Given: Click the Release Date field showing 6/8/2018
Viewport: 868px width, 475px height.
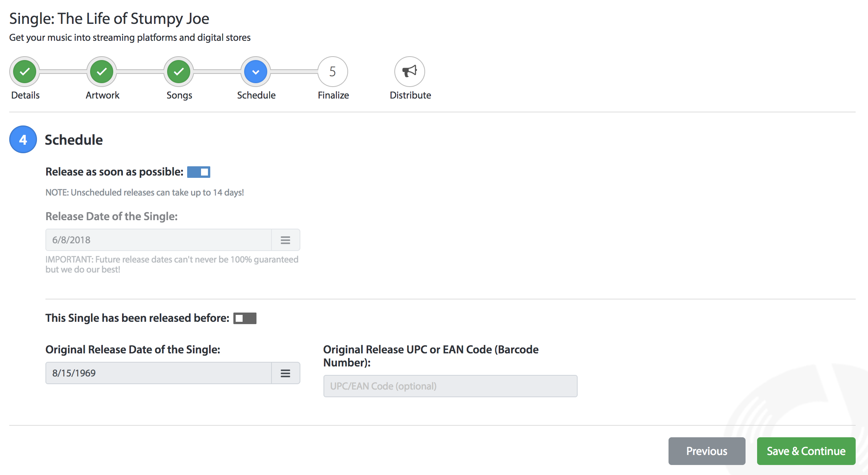Looking at the screenshot, I should click(159, 240).
